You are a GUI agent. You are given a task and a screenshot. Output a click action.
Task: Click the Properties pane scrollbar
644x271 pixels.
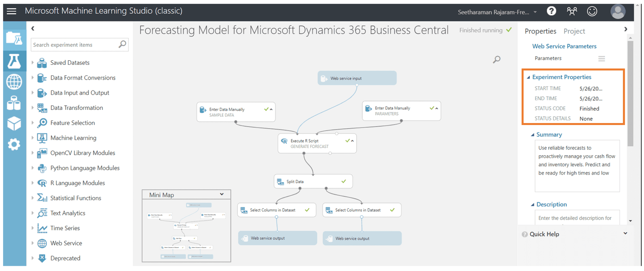coord(630,92)
